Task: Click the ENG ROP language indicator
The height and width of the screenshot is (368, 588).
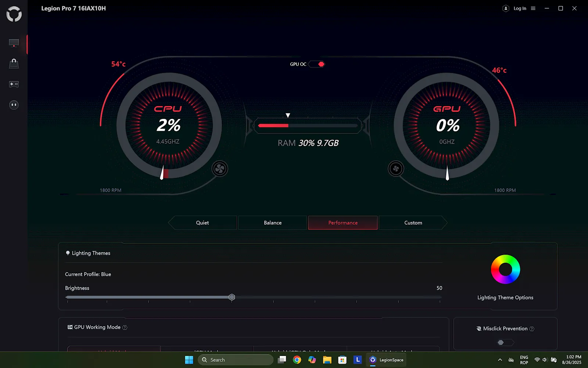Action: click(x=524, y=360)
